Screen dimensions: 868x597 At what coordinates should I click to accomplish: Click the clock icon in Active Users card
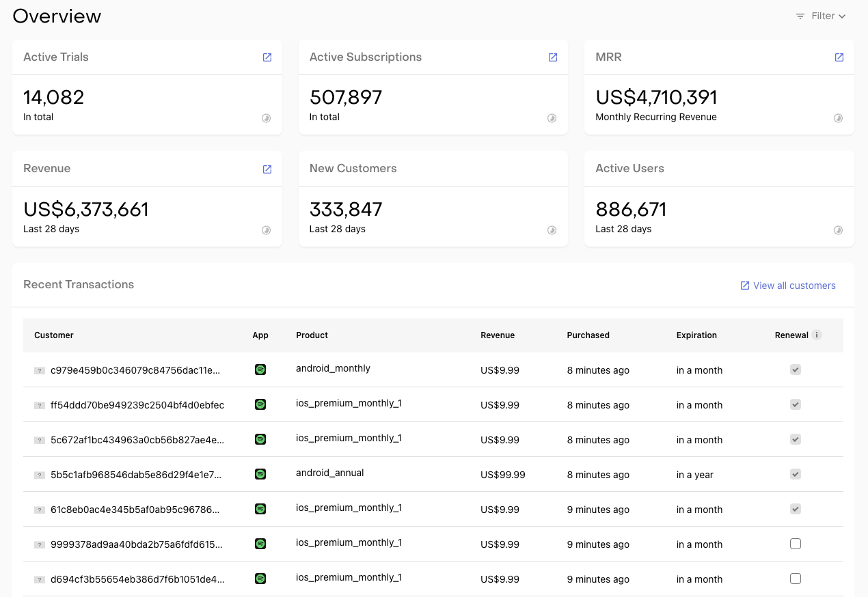838,230
